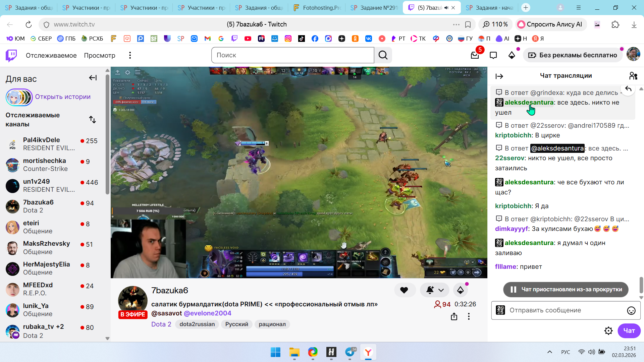Click the Twitch logo home icon
Viewport: 644px width, 362px height.
tap(11, 55)
